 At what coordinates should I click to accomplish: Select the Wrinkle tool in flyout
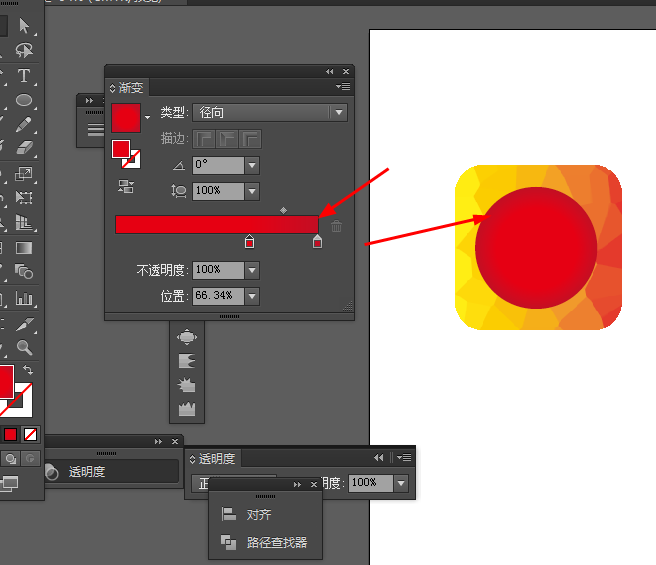click(x=187, y=409)
